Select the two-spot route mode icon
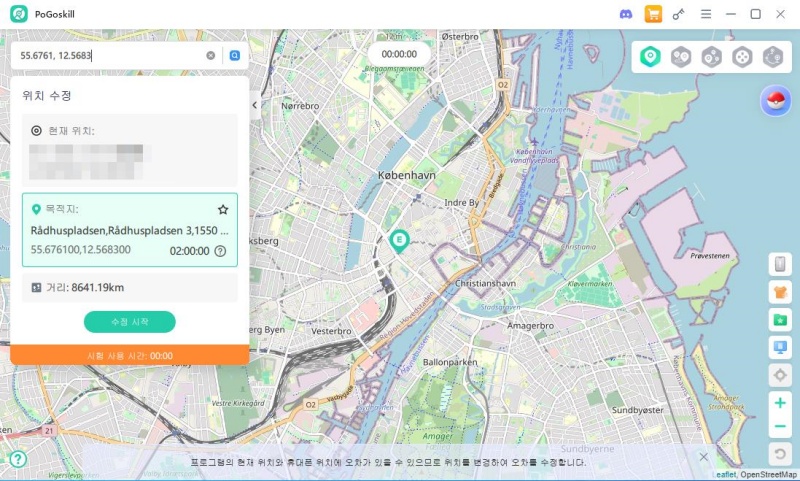This screenshot has height=481, width=800. [681, 57]
